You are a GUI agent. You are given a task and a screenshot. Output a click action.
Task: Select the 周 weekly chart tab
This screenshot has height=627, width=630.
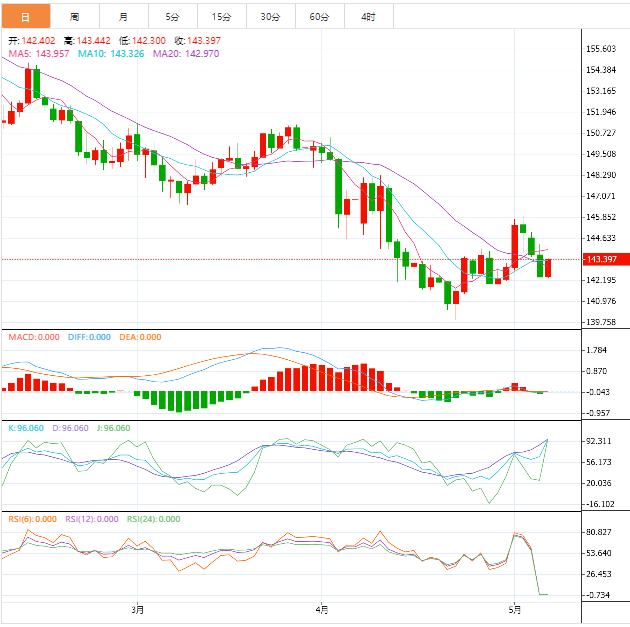coord(74,17)
